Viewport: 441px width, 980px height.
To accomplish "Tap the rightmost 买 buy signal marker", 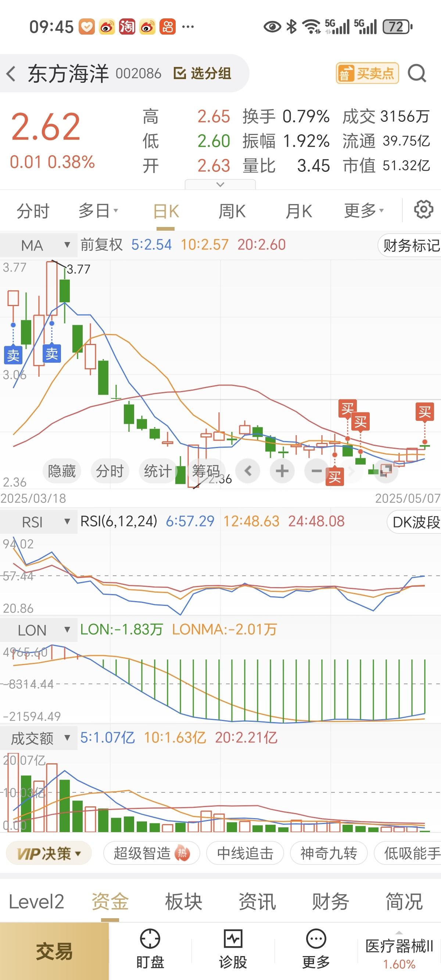I will point(425,412).
